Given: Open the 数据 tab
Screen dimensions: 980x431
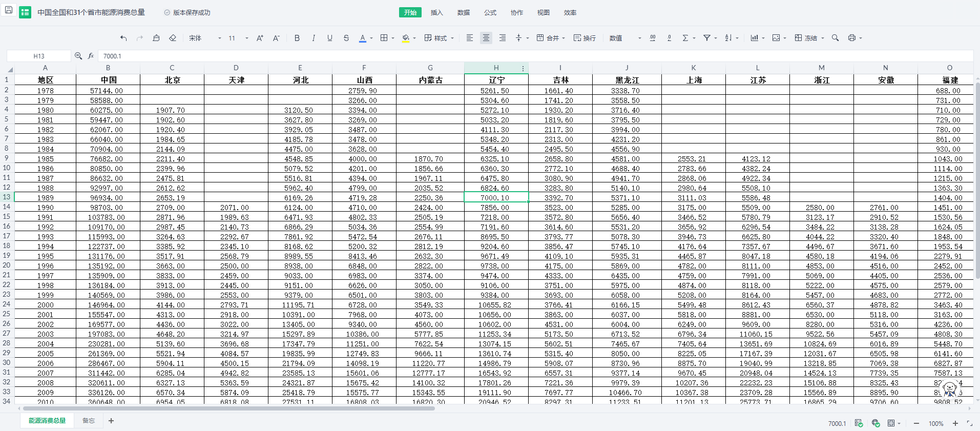Looking at the screenshot, I should pos(464,12).
